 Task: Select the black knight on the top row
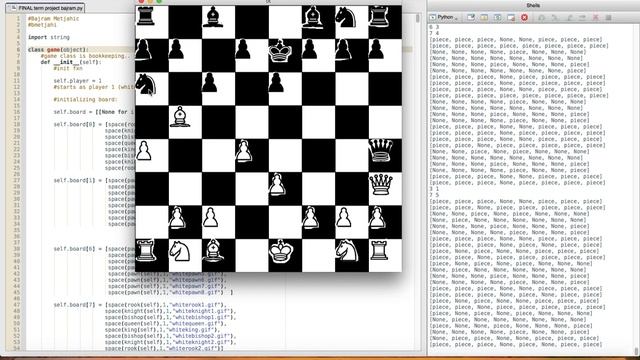pyautogui.click(x=346, y=18)
